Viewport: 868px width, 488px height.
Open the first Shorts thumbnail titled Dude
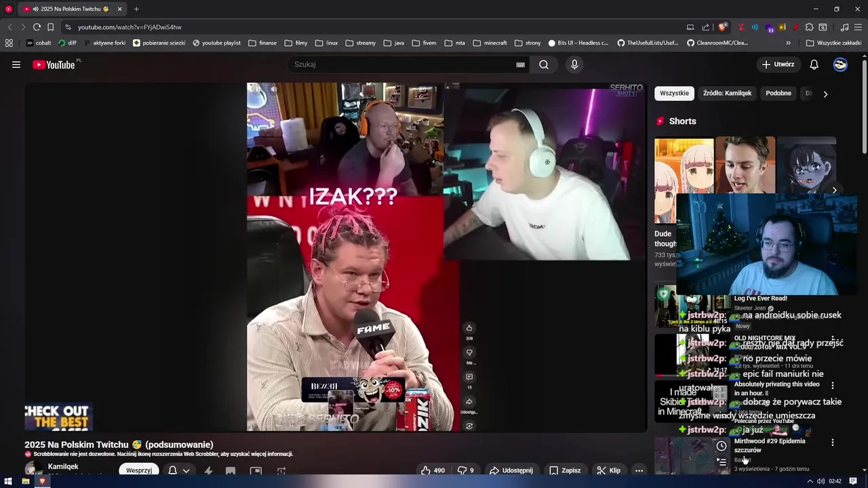click(684, 180)
